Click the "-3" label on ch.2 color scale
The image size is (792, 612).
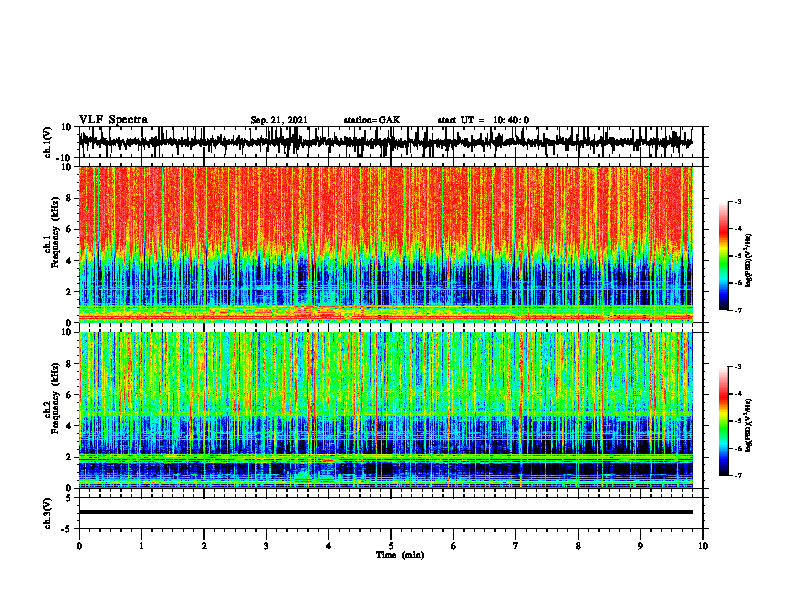coord(737,367)
